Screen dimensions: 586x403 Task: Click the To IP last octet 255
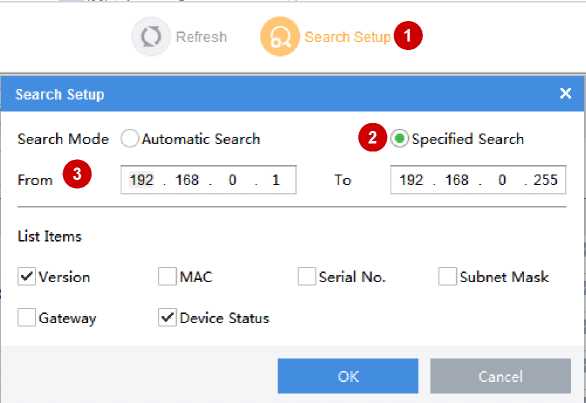point(546,180)
